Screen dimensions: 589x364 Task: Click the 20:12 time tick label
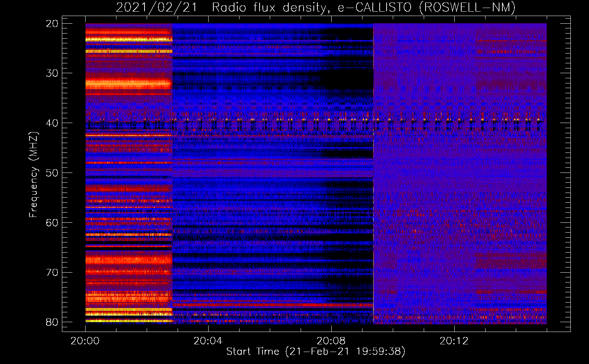point(454,341)
